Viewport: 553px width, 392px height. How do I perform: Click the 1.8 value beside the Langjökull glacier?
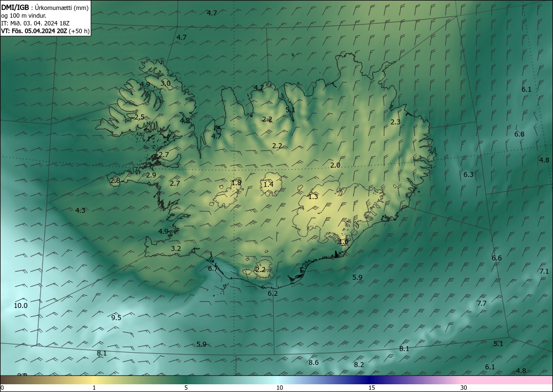[236, 182]
